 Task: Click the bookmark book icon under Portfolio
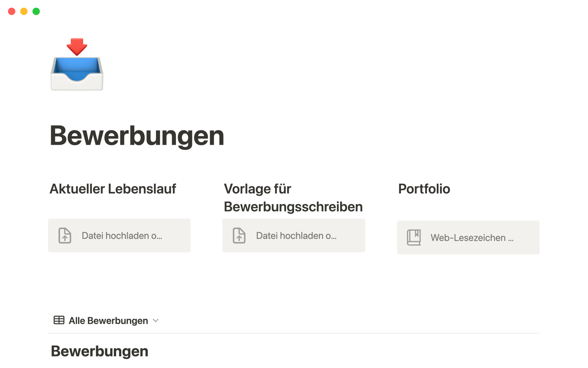[x=414, y=237]
